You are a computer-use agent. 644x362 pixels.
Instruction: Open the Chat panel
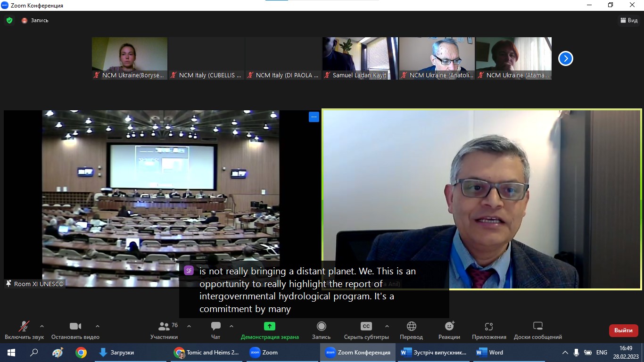click(x=215, y=327)
